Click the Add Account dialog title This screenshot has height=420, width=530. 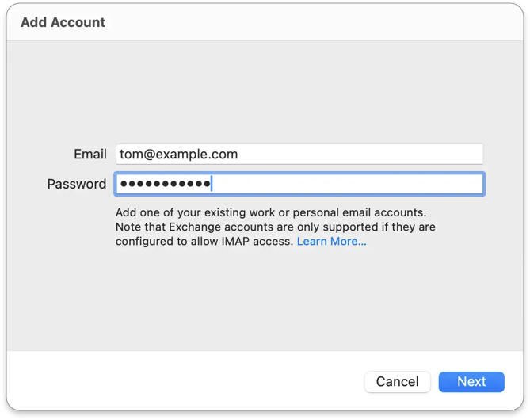63,22
